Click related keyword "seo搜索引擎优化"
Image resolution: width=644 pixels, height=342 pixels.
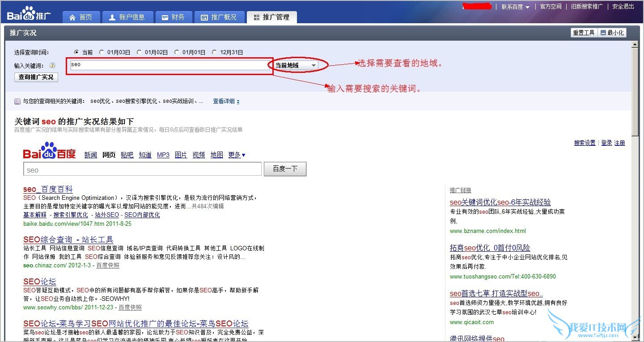(x=136, y=101)
